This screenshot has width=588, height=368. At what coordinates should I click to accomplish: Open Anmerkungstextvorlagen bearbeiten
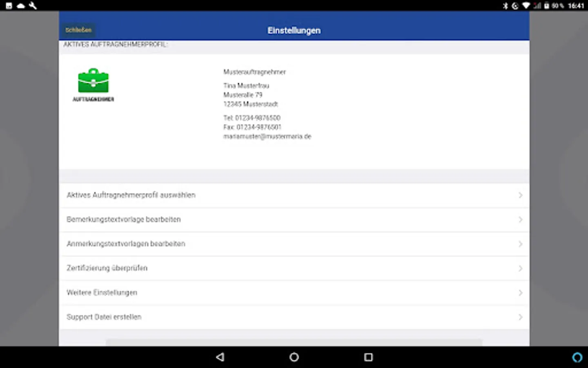tap(126, 244)
